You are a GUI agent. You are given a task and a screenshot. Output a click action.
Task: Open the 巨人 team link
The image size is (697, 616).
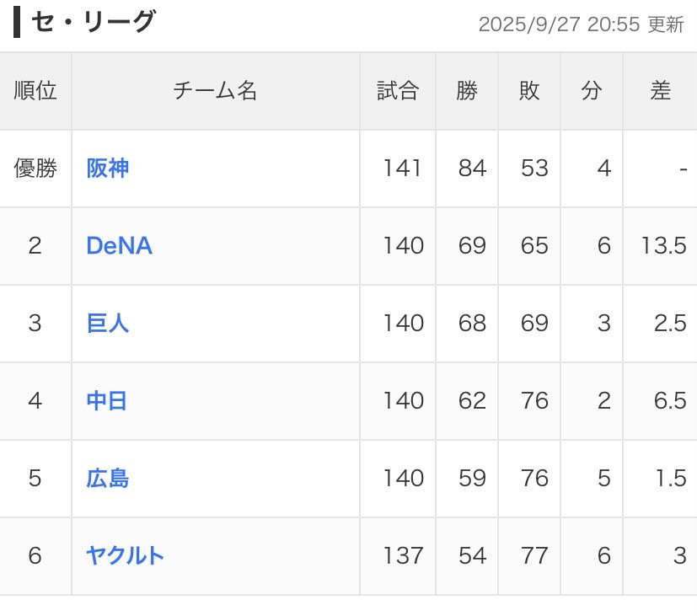point(108,324)
